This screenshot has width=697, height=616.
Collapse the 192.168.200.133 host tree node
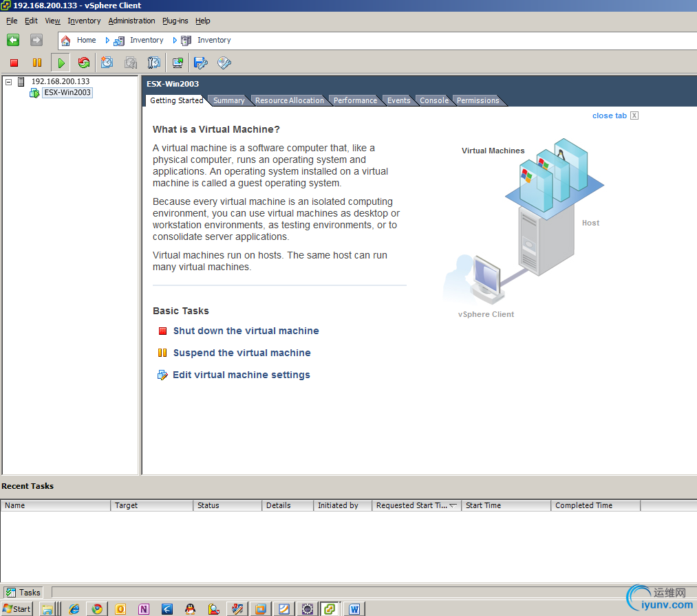point(8,82)
